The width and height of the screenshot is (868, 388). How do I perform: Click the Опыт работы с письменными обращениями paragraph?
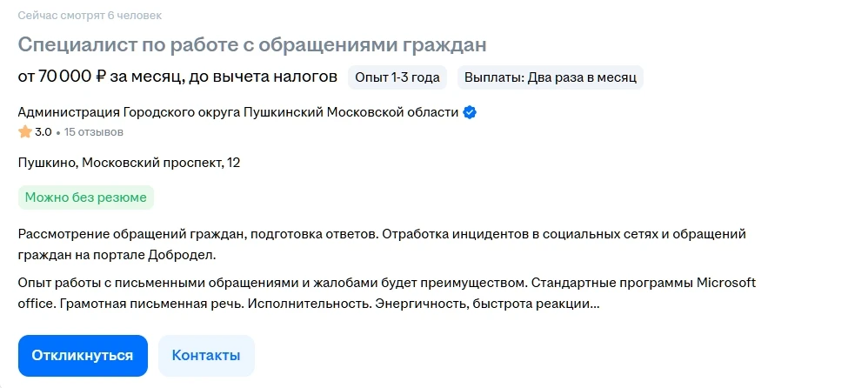coord(387,293)
